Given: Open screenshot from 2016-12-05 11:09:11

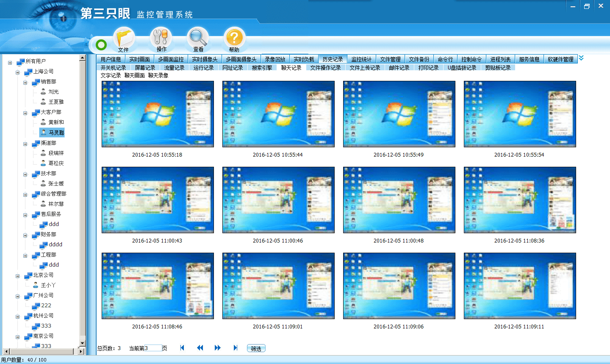Looking at the screenshot, I should coord(520,286).
